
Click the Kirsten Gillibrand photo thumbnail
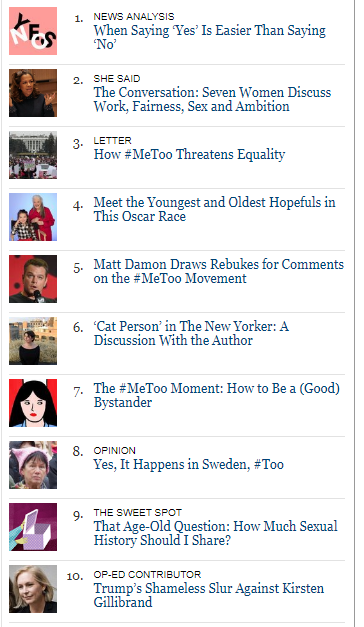[x=33, y=589]
